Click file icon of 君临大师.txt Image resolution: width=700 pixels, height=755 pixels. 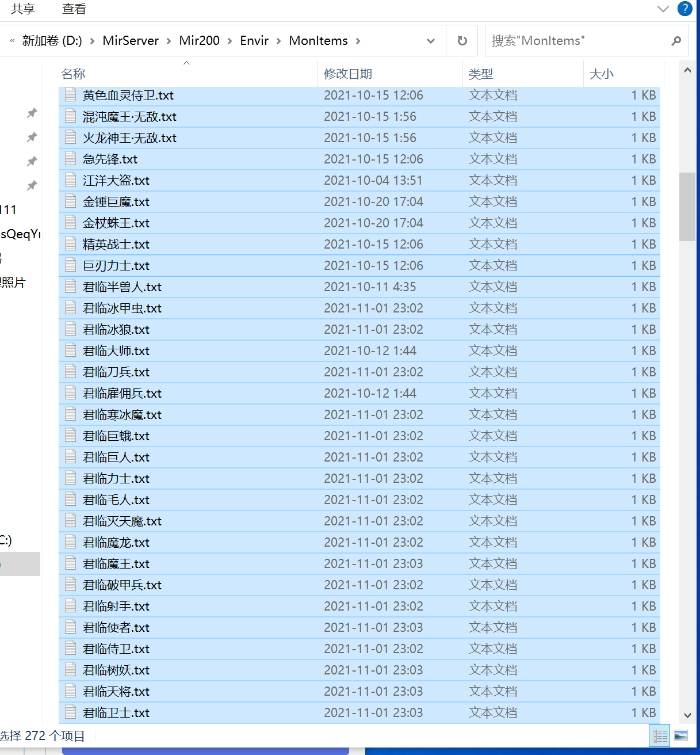pyautogui.click(x=70, y=350)
